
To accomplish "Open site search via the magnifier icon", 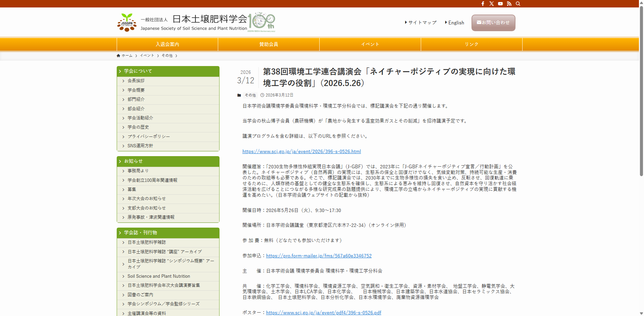I will (518, 4).
